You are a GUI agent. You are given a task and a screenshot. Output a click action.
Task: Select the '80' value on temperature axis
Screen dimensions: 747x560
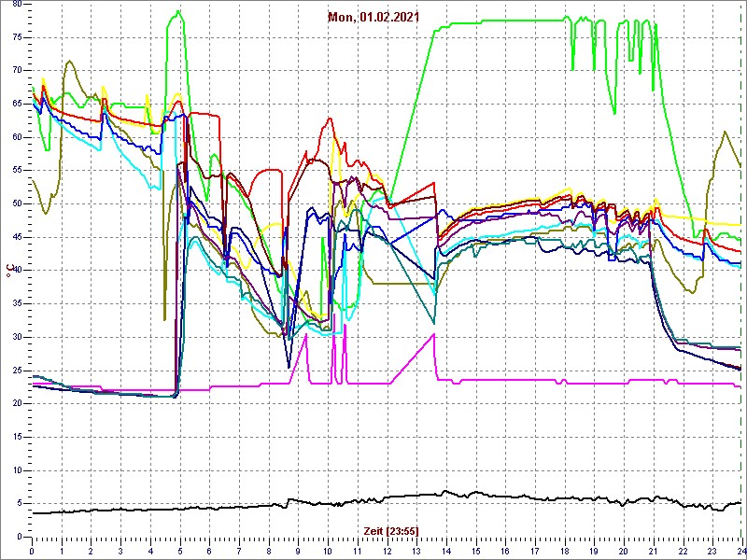pos(17,4)
